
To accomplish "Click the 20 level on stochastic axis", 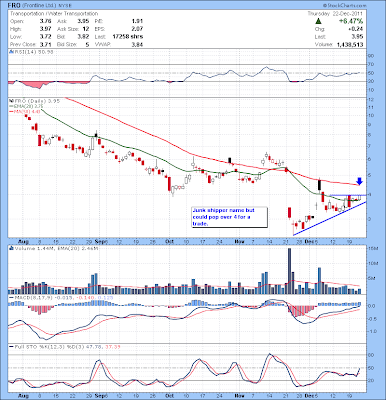I will coord(371,380).
